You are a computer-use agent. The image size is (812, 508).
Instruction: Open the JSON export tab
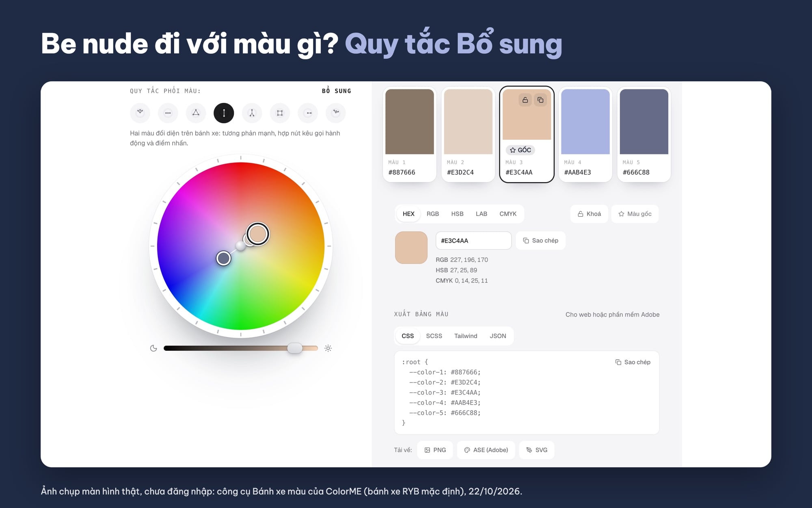(x=498, y=336)
